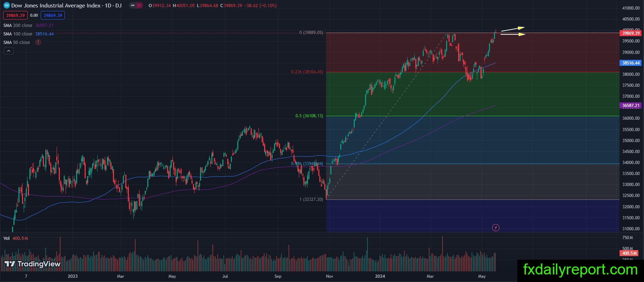Toggle the market status pill beside DJ
644x282 pixels.
pos(136,6)
